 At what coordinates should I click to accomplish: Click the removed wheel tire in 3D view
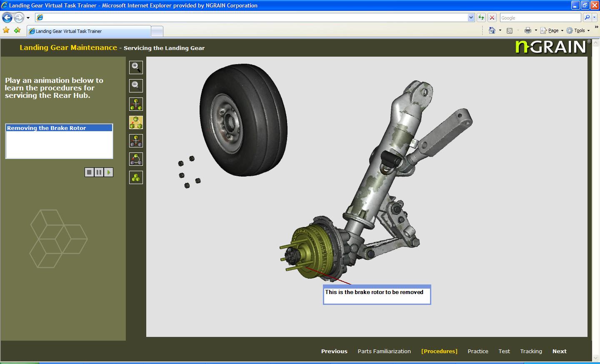tap(243, 120)
